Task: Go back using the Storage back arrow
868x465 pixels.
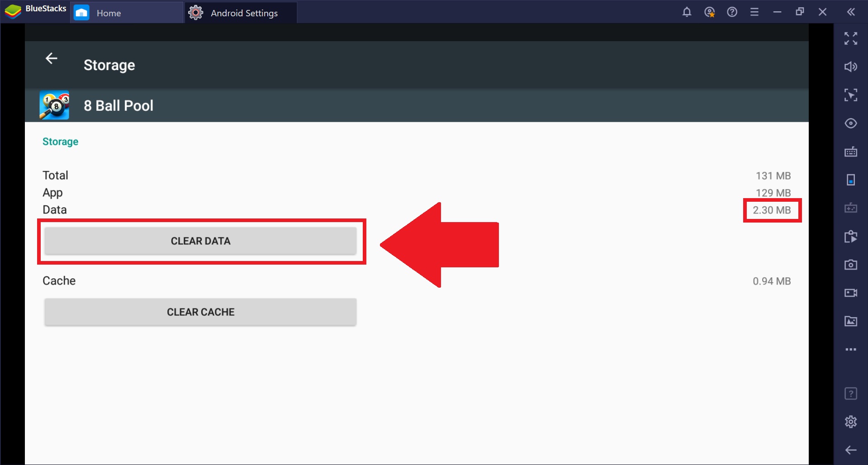Action: click(x=52, y=58)
